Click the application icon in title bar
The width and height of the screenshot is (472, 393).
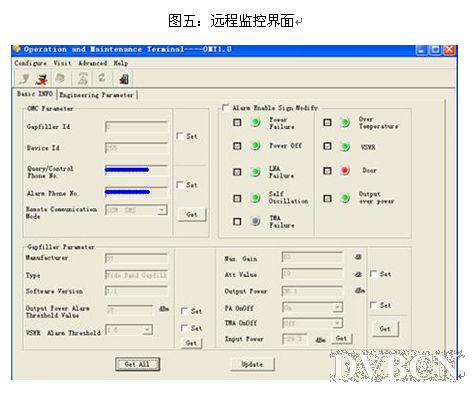(x=17, y=49)
